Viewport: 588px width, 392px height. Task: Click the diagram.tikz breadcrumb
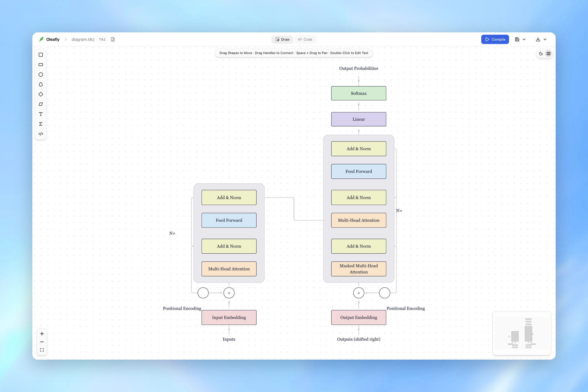(83, 39)
